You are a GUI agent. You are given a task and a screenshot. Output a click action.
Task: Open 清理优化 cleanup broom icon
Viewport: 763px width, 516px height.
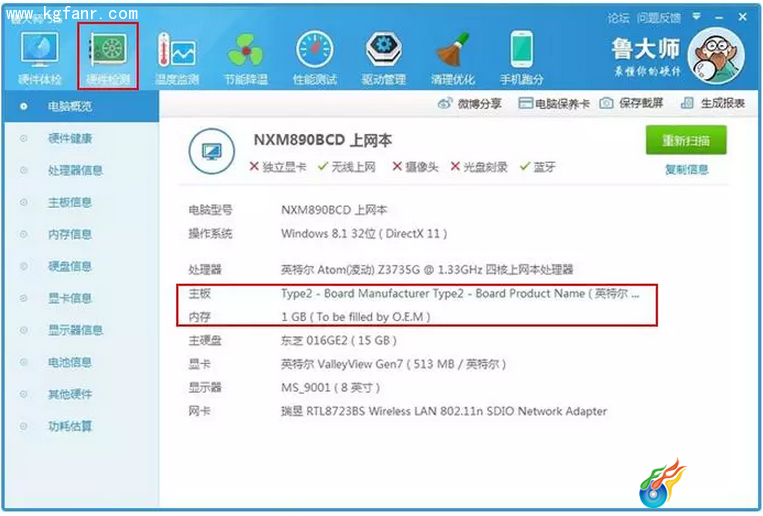point(453,57)
